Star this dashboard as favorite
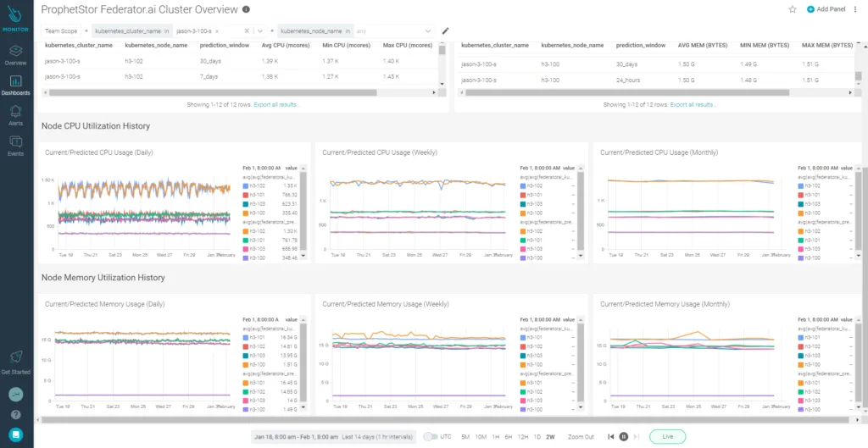Image resolution: width=868 pixels, height=448 pixels. (x=793, y=9)
